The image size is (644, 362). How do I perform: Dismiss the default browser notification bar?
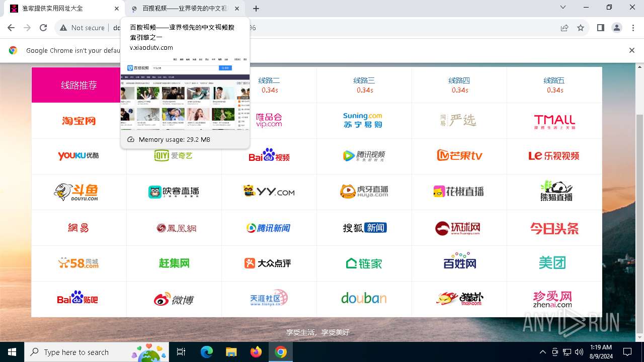point(632,50)
